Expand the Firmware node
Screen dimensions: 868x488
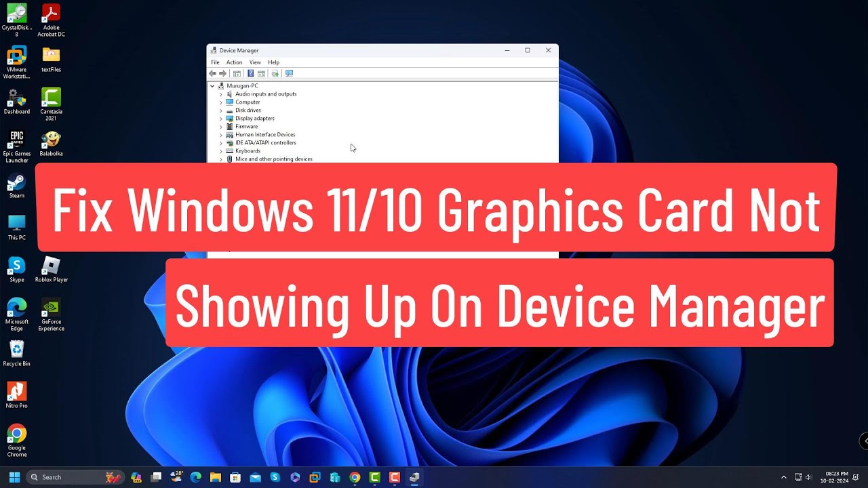[x=220, y=127]
